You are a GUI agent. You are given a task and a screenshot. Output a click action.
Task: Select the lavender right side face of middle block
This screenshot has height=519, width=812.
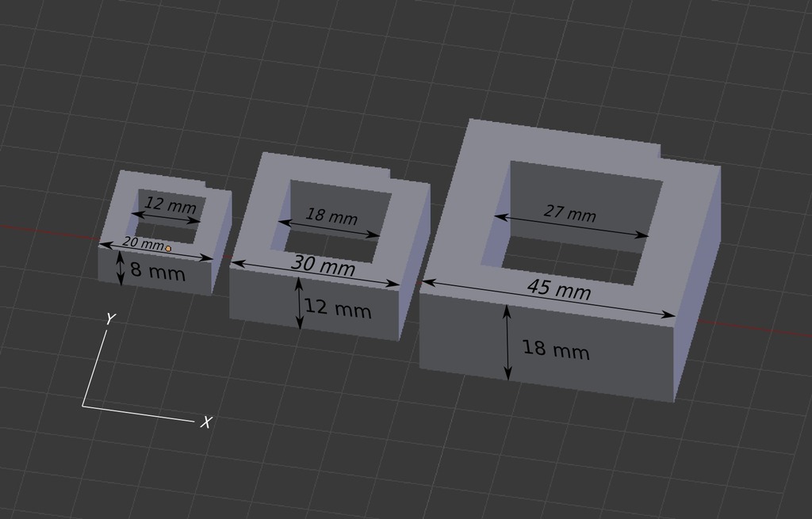pos(414,259)
